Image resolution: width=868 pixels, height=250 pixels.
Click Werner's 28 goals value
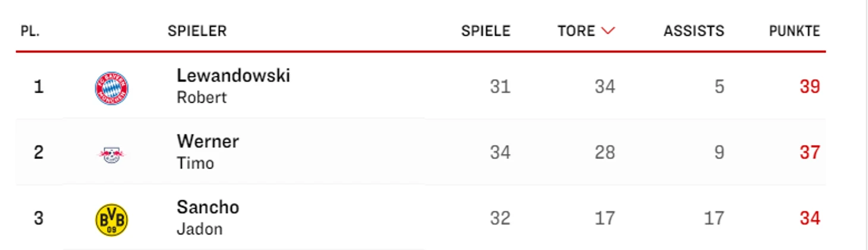coord(605,153)
